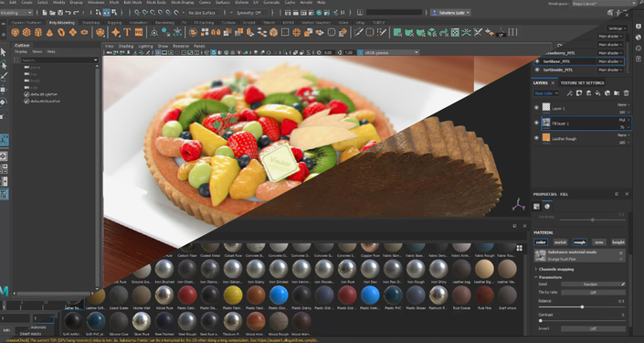Select the yellow plastic material sphere thumbnail

(x=233, y=295)
